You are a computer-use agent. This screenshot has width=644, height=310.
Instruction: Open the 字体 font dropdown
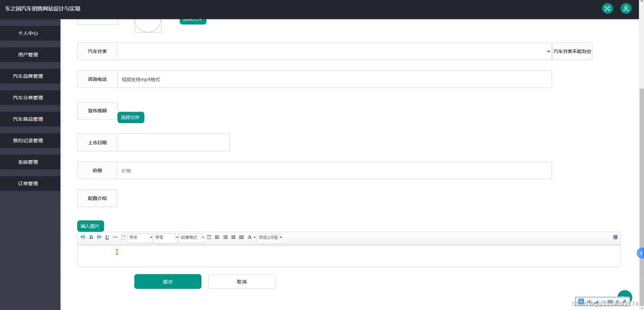[x=140, y=238]
